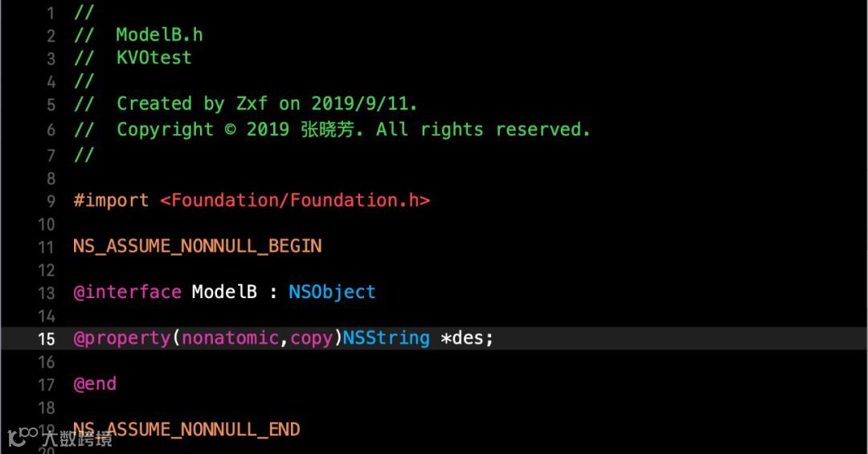The width and height of the screenshot is (868, 454).
Task: Click line number 15 in gutter
Action: tap(47, 339)
